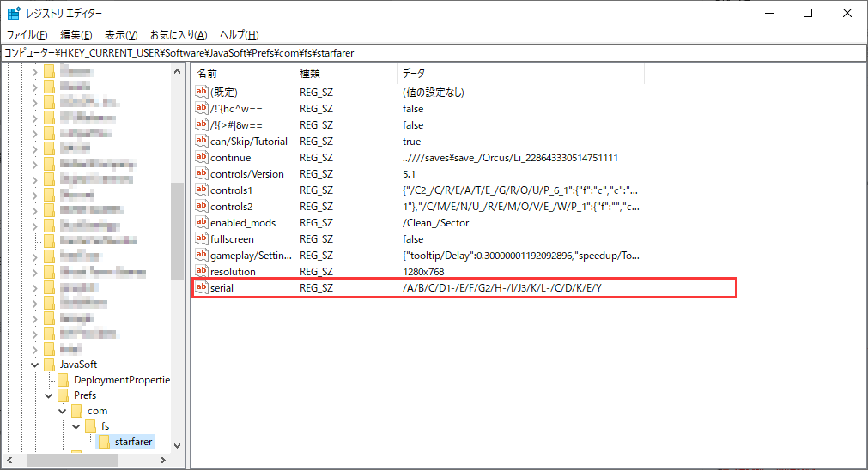This screenshot has width=868, height=470.
Task: Click the (既定) default value icon
Action: (202, 93)
